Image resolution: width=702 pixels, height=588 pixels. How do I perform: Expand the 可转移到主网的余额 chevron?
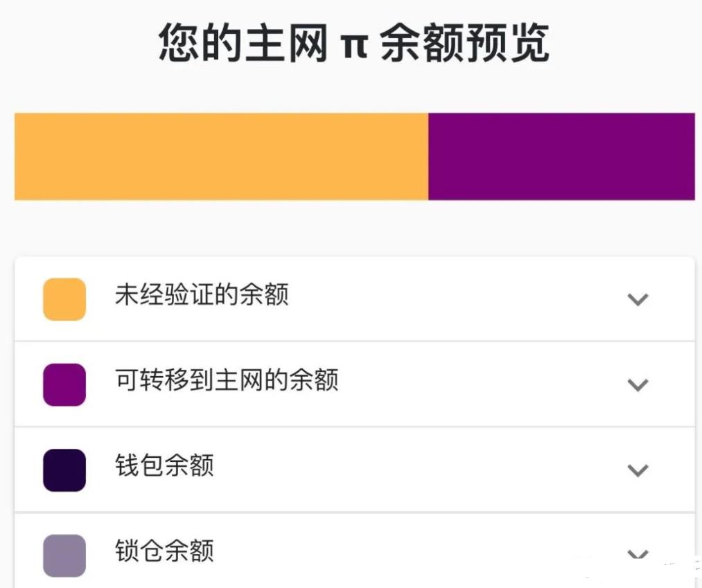[x=638, y=385]
